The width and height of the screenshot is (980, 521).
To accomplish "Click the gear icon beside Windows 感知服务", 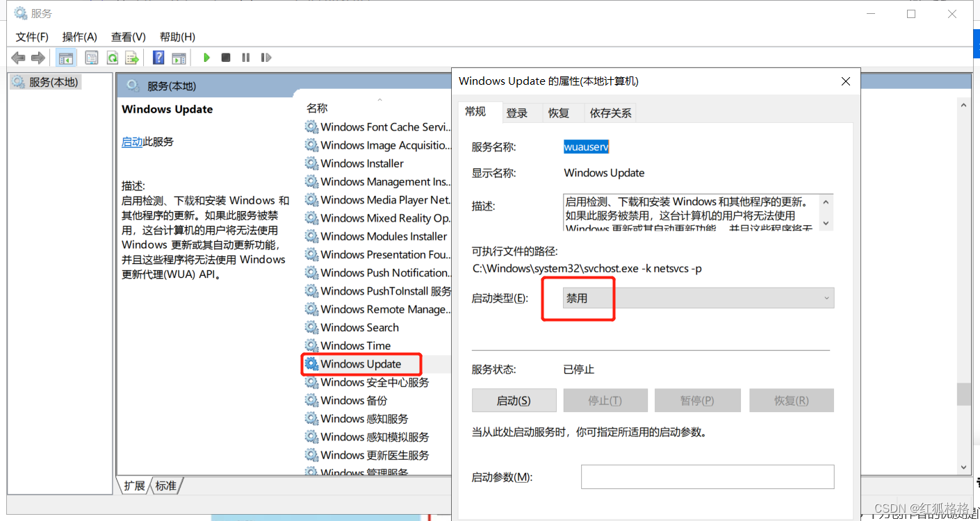I will click(311, 418).
